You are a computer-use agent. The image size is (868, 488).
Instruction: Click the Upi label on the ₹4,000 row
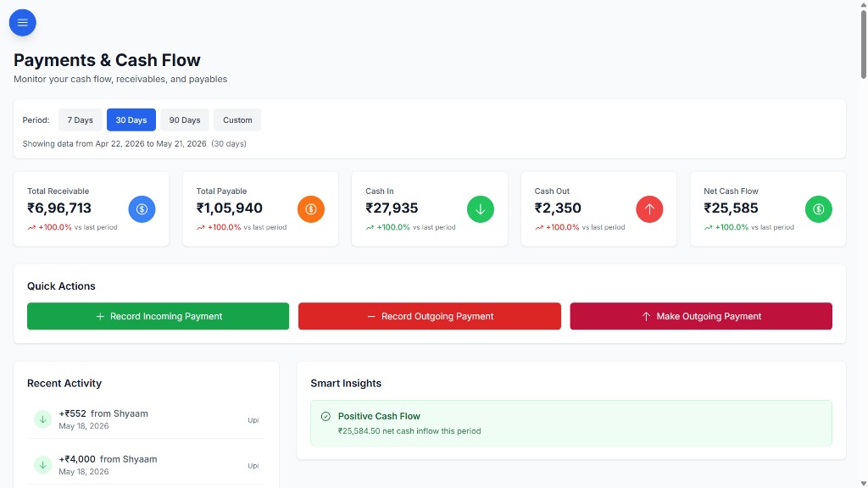click(x=253, y=466)
